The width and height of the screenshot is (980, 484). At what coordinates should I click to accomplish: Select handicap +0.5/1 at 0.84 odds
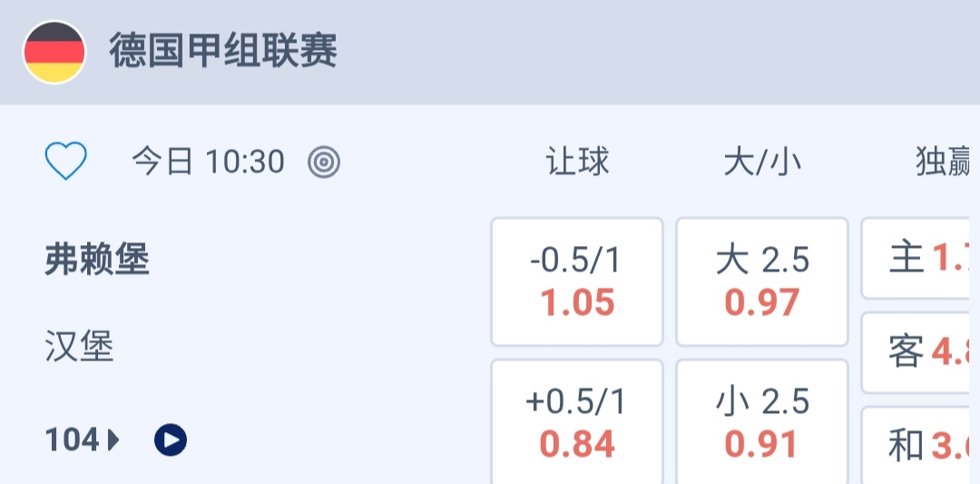577,422
